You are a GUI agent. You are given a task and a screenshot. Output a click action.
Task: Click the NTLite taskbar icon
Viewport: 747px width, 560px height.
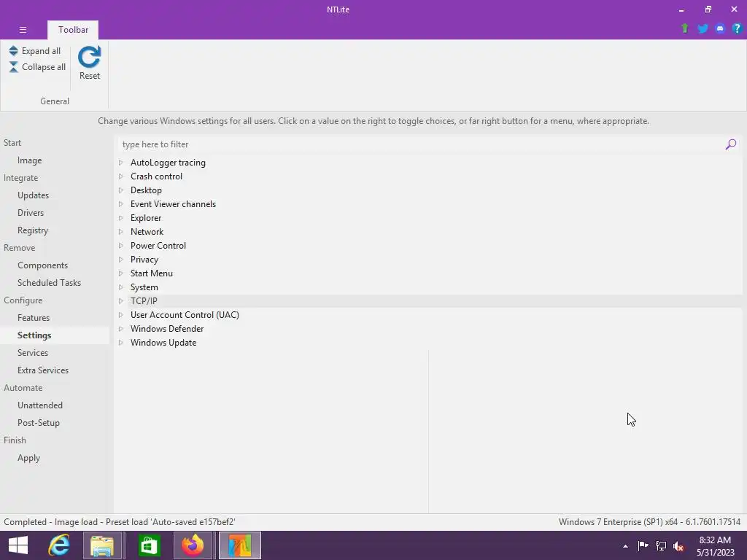(x=239, y=545)
